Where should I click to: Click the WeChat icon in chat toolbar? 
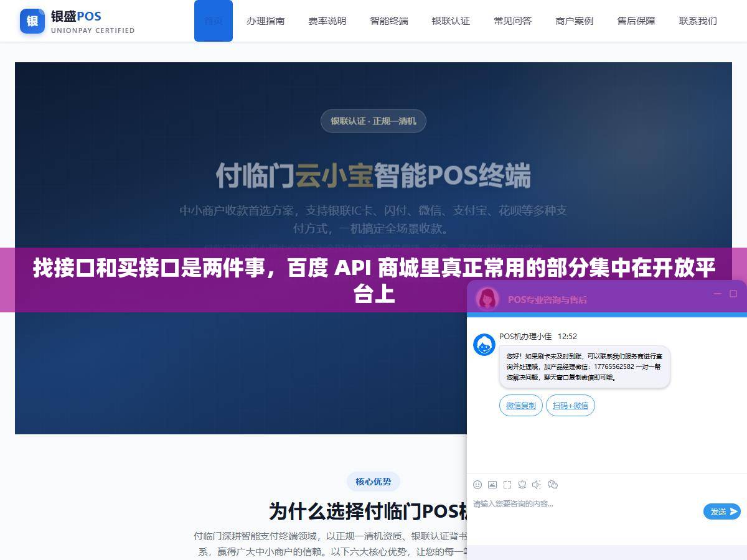point(553,485)
